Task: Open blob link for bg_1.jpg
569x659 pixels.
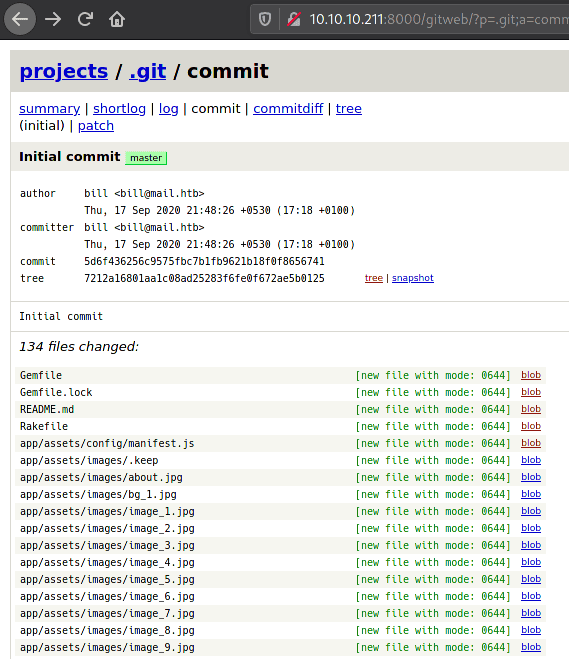Action: coord(531,494)
